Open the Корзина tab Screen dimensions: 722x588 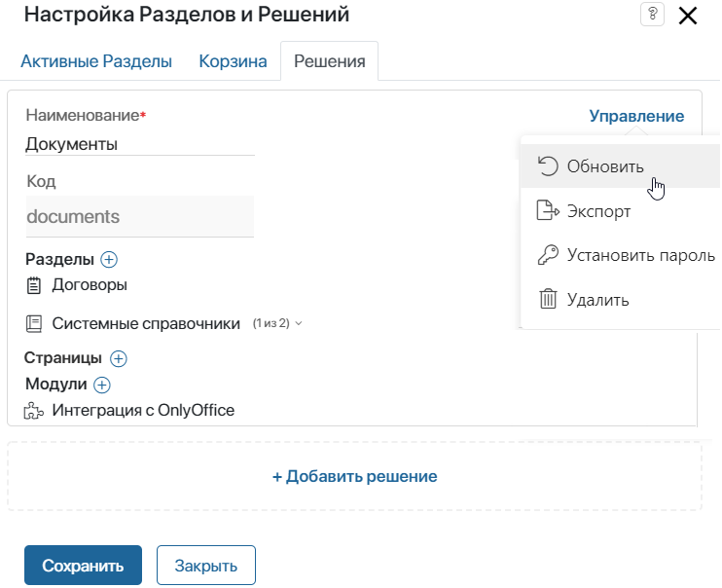pyautogui.click(x=233, y=61)
